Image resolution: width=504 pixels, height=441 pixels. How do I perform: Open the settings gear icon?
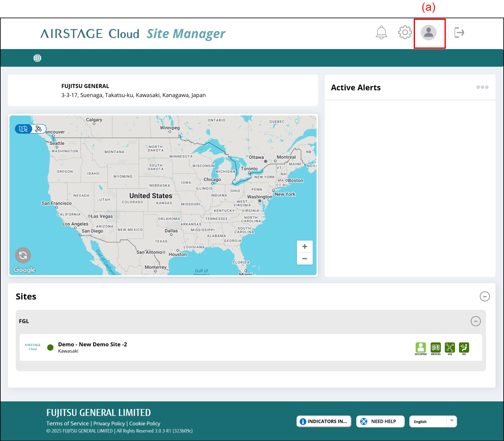pos(405,32)
